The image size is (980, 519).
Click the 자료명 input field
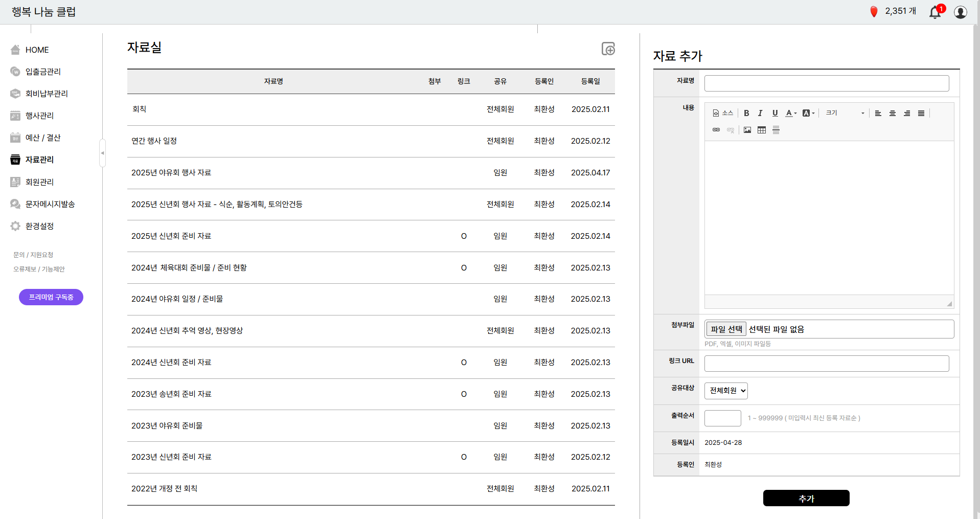pyautogui.click(x=826, y=83)
